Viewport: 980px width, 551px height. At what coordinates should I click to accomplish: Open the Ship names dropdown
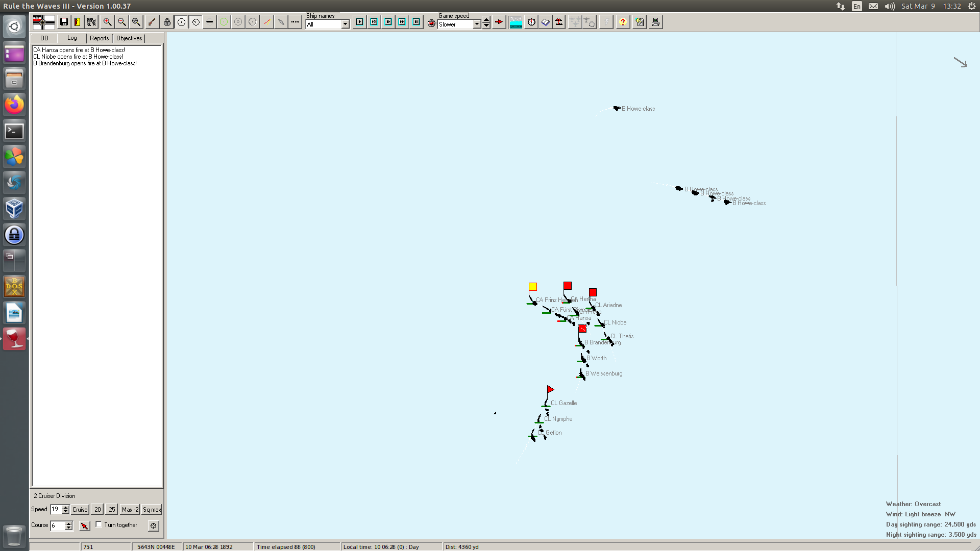[x=345, y=24]
